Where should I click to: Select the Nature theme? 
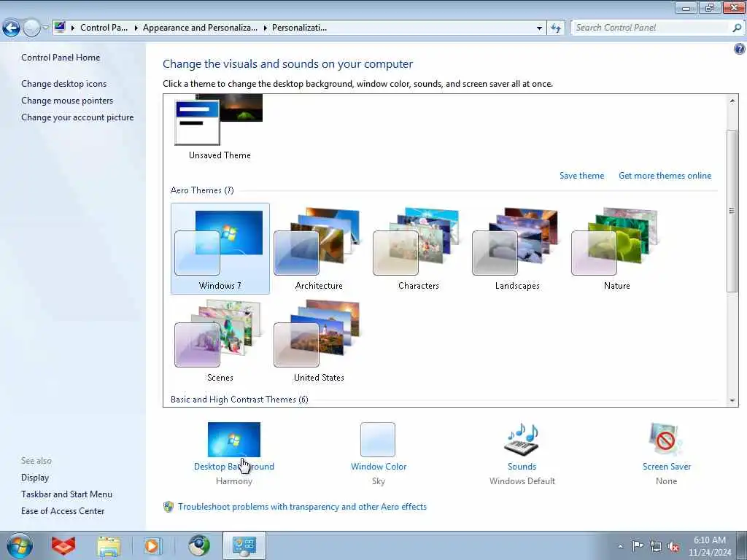[616, 249]
